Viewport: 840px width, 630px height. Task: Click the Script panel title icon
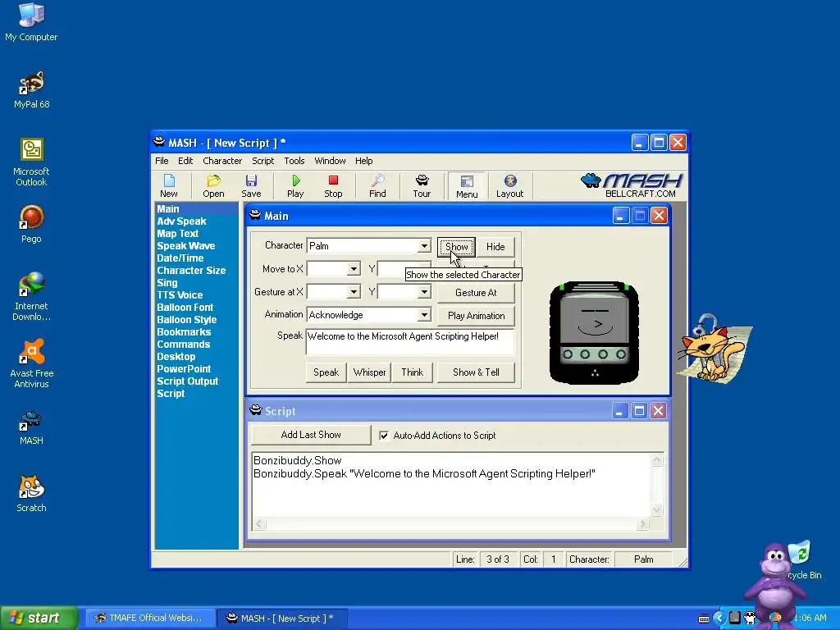[256, 411]
